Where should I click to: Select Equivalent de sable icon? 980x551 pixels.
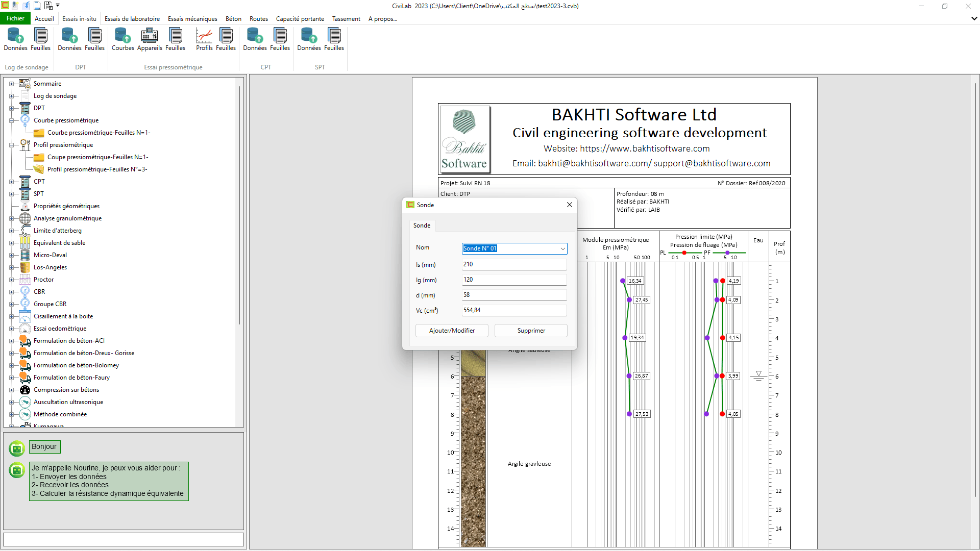point(25,243)
